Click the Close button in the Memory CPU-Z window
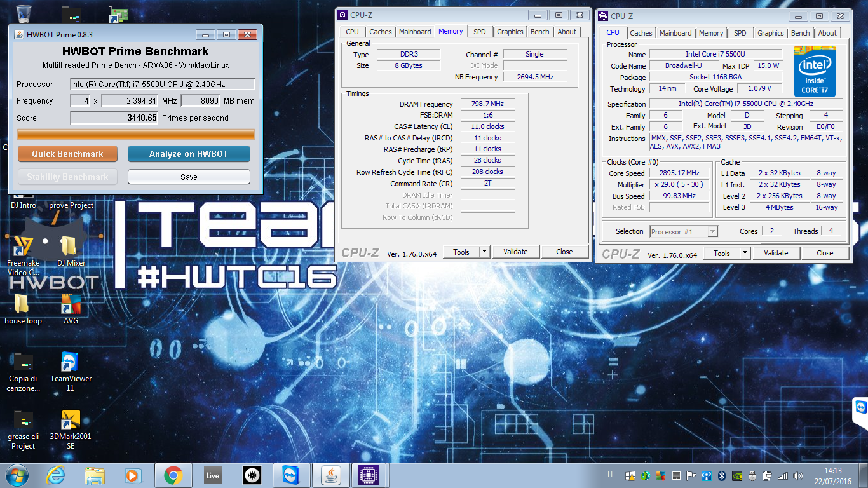868x488 pixels. (564, 252)
